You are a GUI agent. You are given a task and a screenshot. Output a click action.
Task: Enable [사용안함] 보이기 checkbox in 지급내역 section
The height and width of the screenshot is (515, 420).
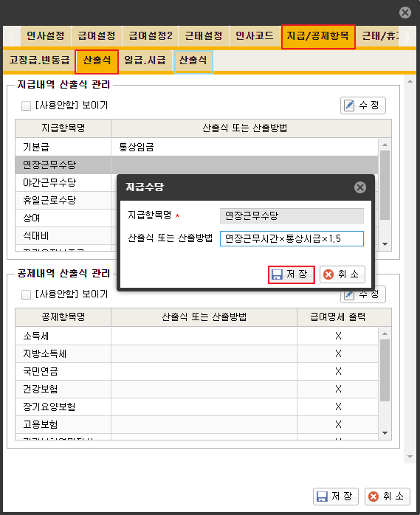pos(26,106)
